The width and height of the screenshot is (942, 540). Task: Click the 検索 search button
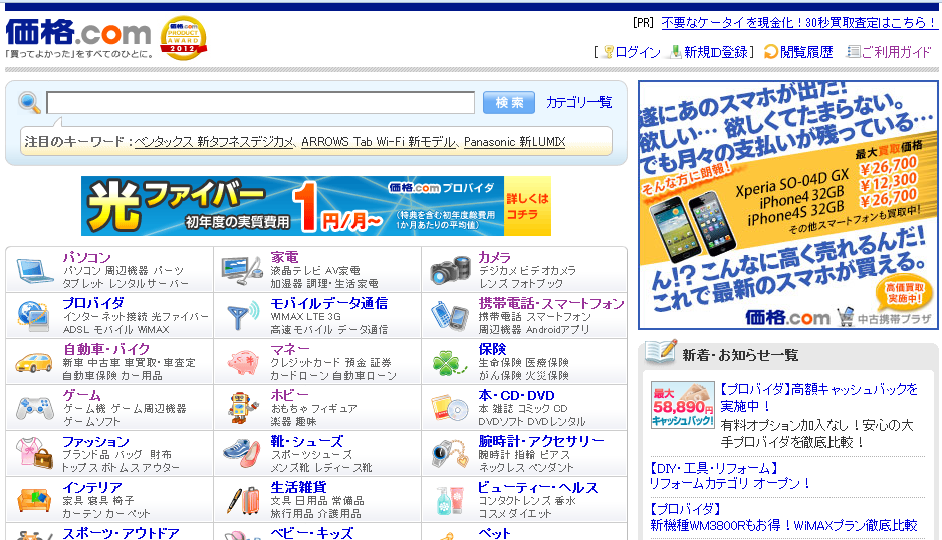pos(509,103)
